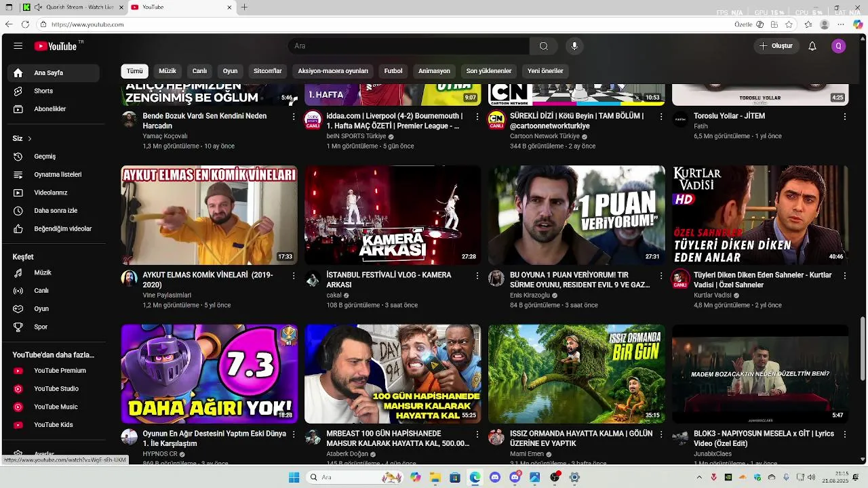Close the YouTube browser tab
The image size is (868, 488).
click(x=229, y=7)
